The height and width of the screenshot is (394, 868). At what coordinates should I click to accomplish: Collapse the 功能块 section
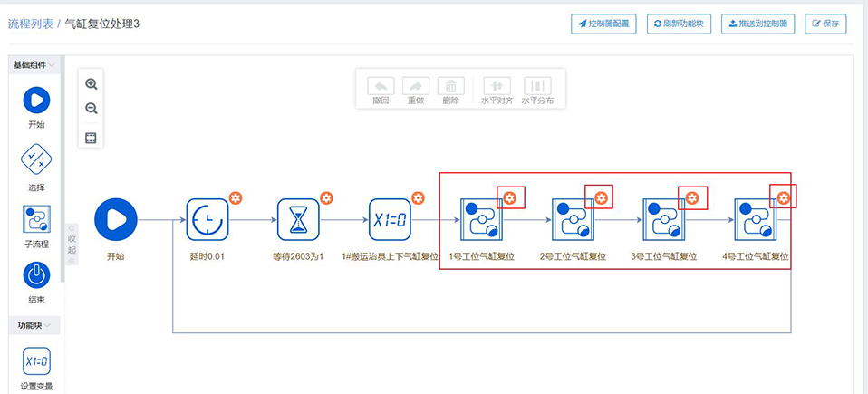[34, 325]
